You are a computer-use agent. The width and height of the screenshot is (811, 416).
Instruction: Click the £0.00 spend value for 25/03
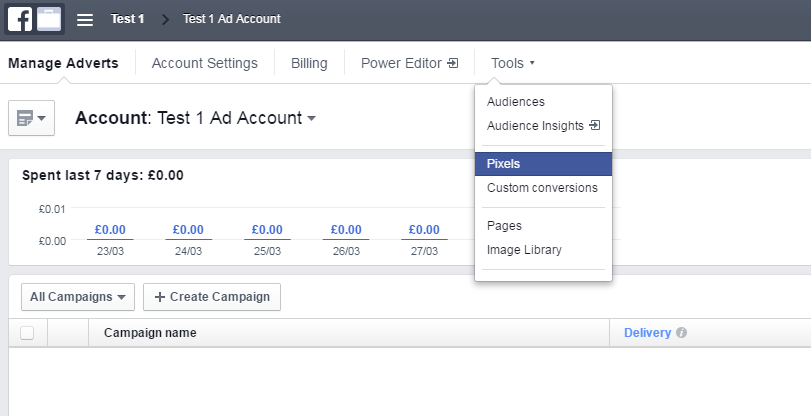[x=267, y=230]
